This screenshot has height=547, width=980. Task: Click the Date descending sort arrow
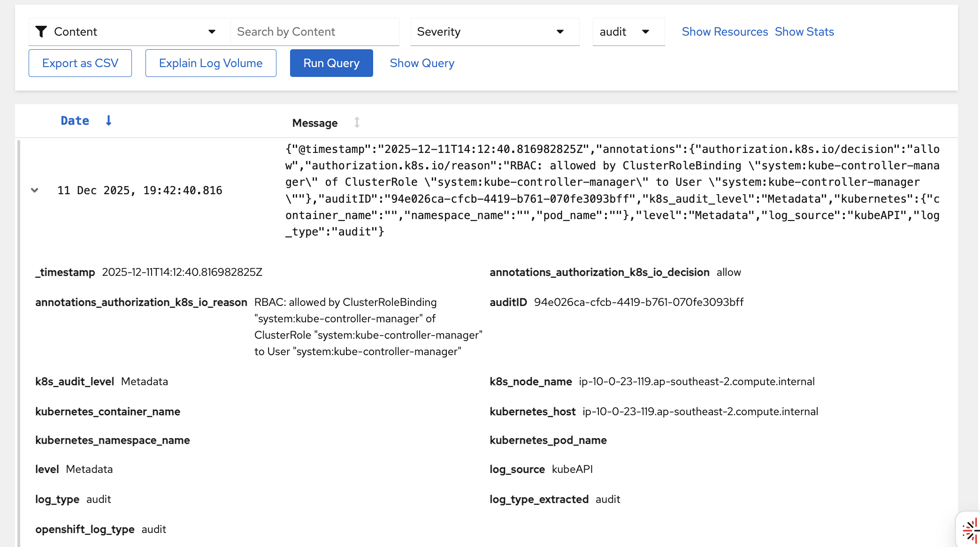(x=108, y=121)
